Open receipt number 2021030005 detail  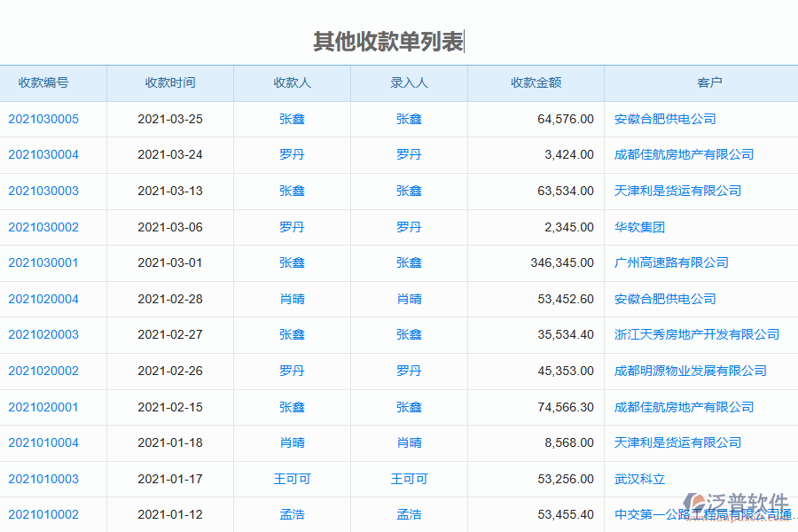[x=43, y=119]
